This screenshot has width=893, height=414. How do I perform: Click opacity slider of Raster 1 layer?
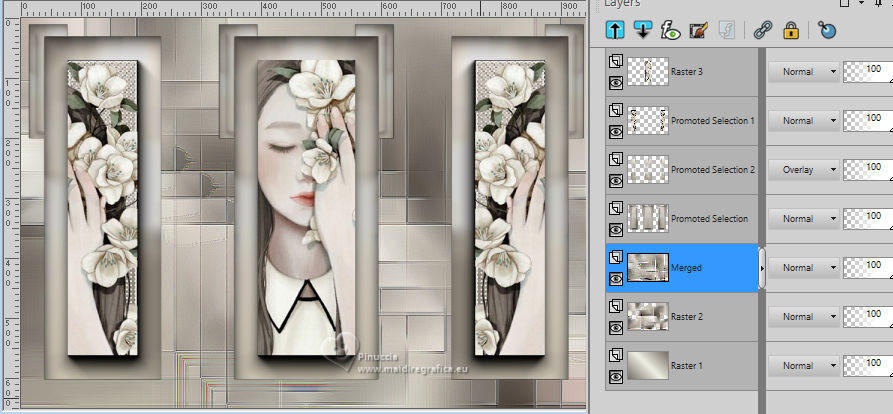click(868, 366)
